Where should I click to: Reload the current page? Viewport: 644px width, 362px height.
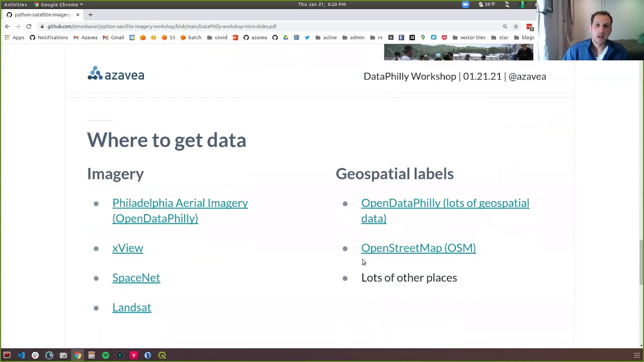(x=29, y=26)
